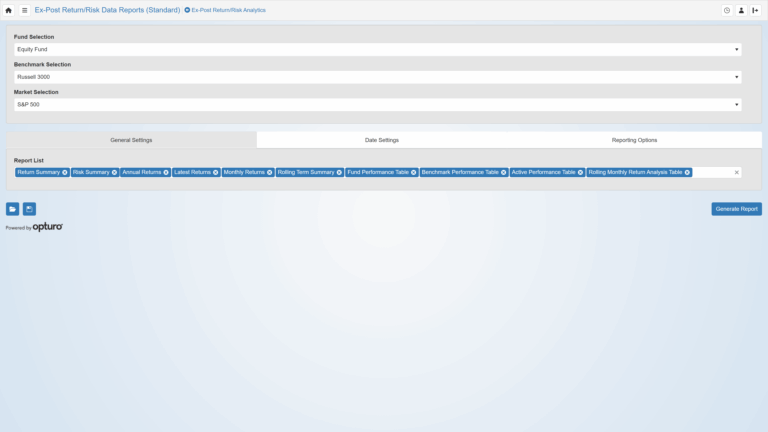This screenshot has width=768, height=432.
Task: Remove the Monthly Returns tag
Action: pos(269,172)
